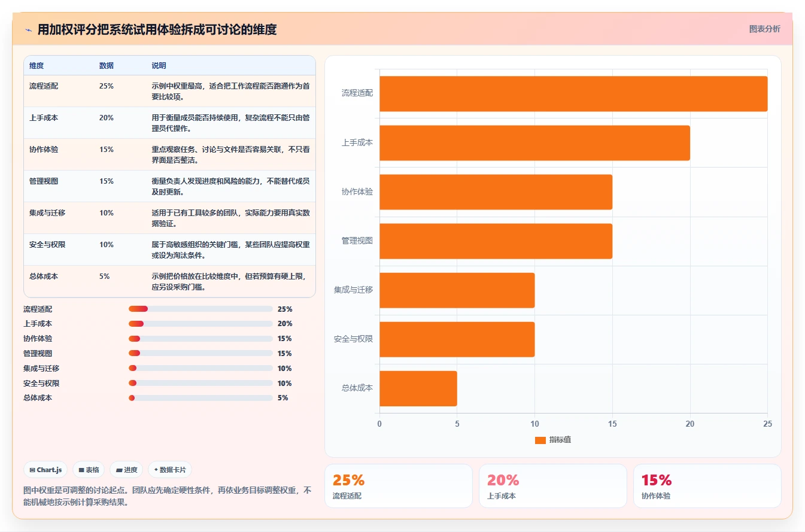
Task: Click the footnote beginning 图中权重是可调整的讨论起点
Action: [168, 495]
